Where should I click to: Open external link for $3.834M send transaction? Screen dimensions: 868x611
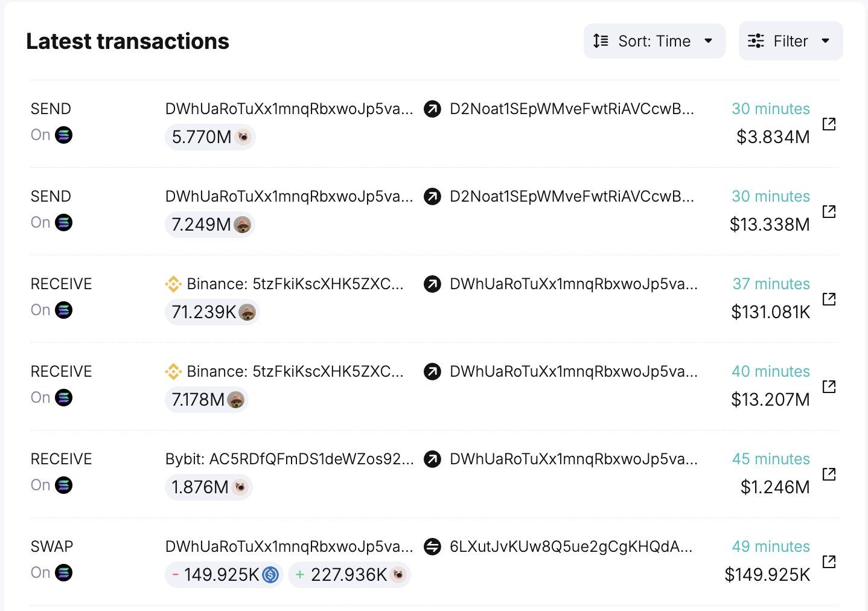pyautogui.click(x=829, y=124)
